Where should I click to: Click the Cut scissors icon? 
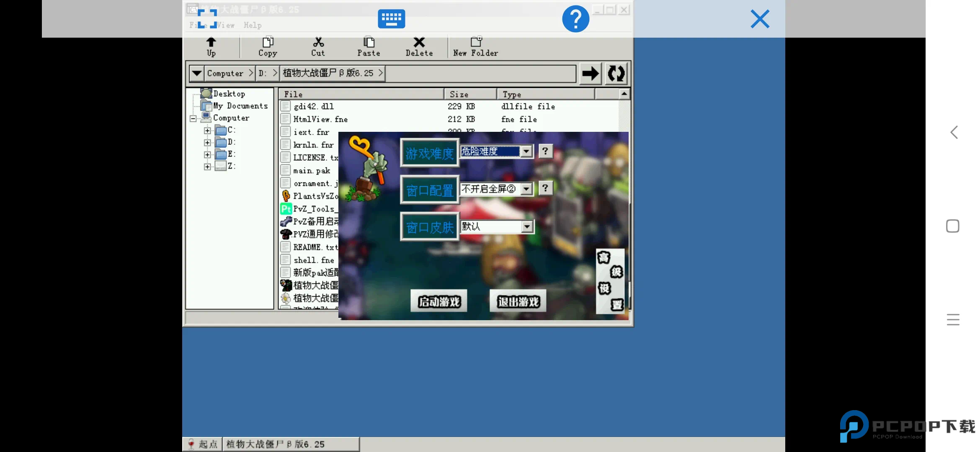(318, 43)
